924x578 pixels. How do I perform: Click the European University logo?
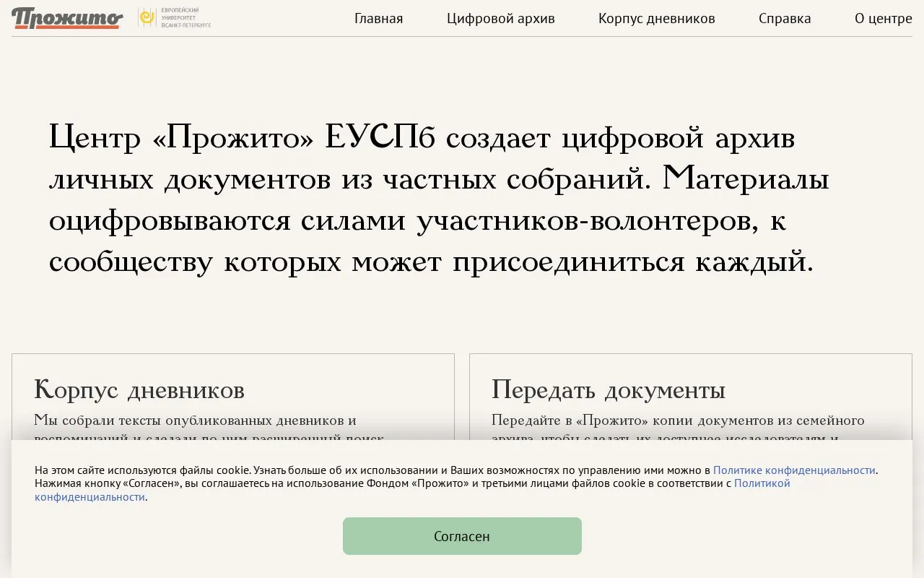(x=175, y=17)
